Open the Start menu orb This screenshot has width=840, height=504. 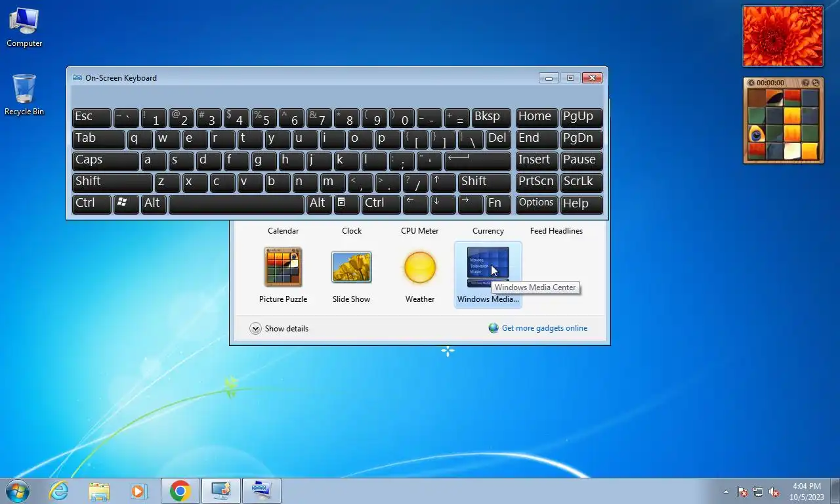tap(18, 491)
